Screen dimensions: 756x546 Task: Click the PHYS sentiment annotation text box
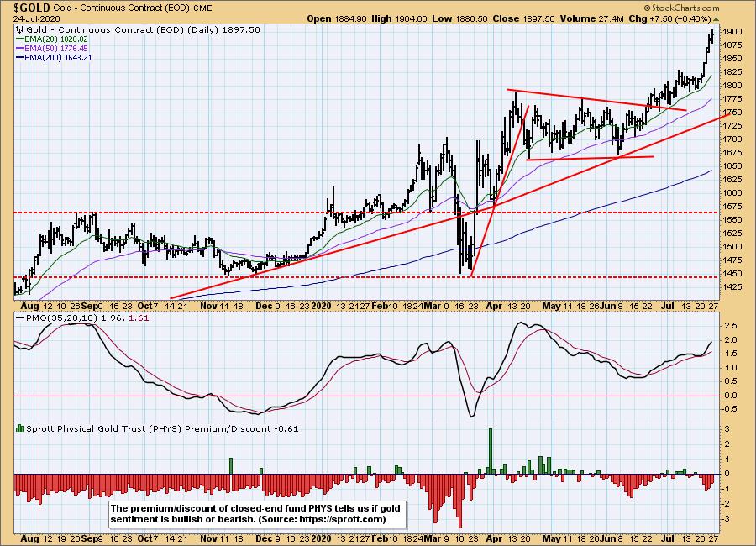pos(257,514)
